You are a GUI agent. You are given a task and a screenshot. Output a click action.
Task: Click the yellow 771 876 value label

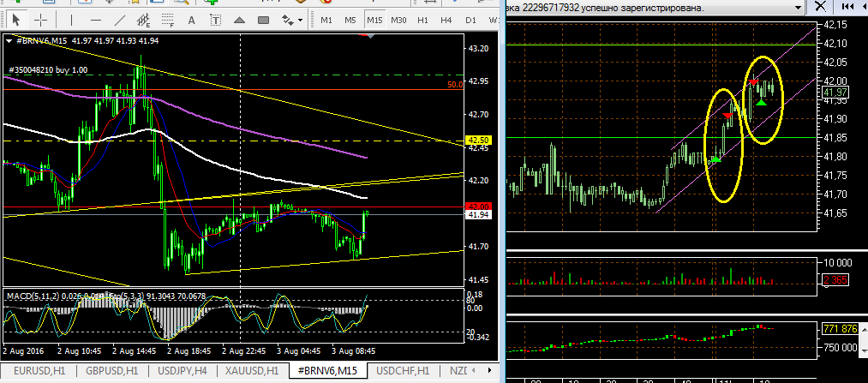(840, 329)
